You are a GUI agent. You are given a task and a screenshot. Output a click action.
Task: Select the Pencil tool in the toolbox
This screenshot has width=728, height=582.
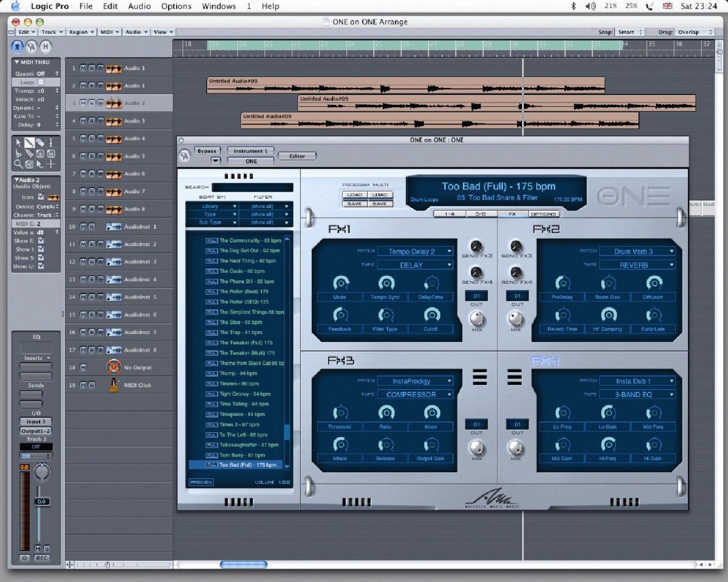coord(29,142)
